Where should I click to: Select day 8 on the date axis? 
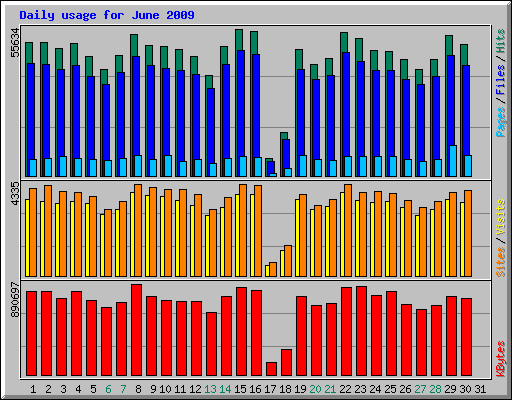[138, 389]
